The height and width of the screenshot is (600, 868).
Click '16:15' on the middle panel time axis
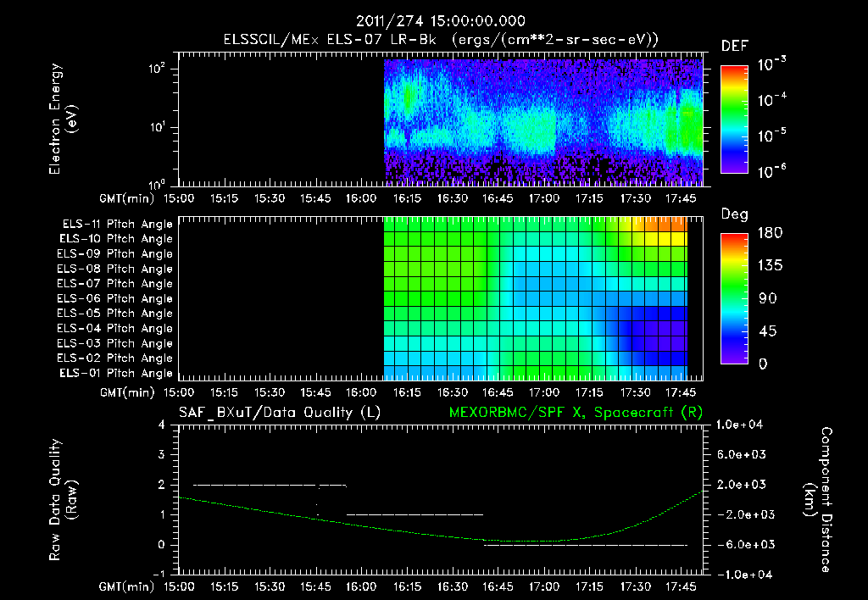(407, 392)
